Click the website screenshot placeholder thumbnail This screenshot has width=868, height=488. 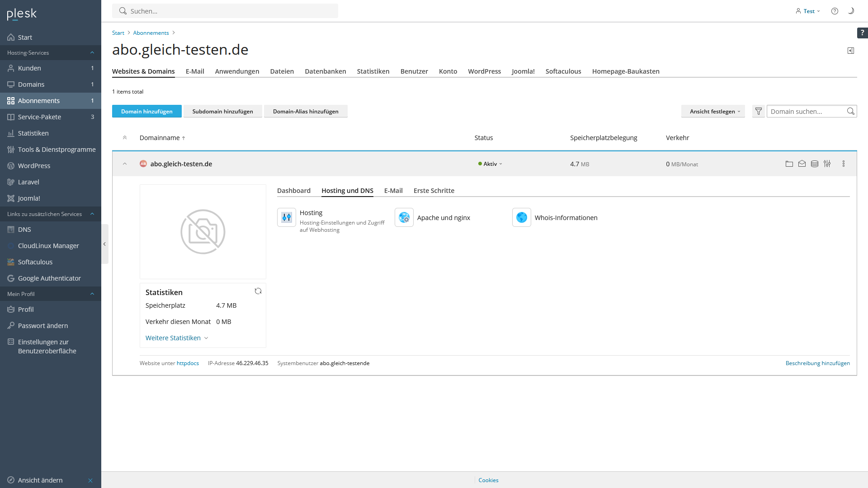pyautogui.click(x=203, y=232)
